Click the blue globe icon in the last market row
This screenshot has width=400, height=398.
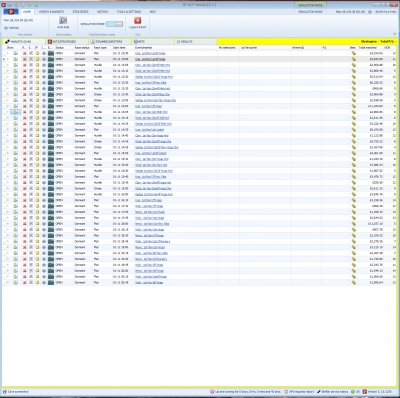click(44, 282)
